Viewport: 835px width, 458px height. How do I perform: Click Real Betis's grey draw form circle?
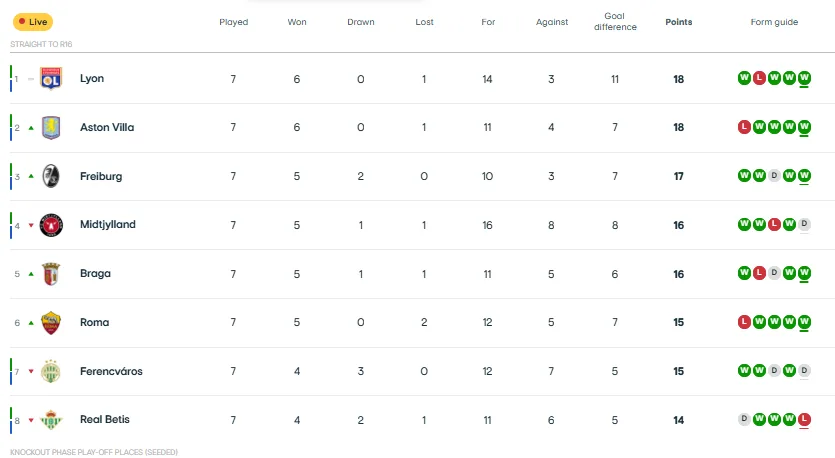pyautogui.click(x=744, y=420)
